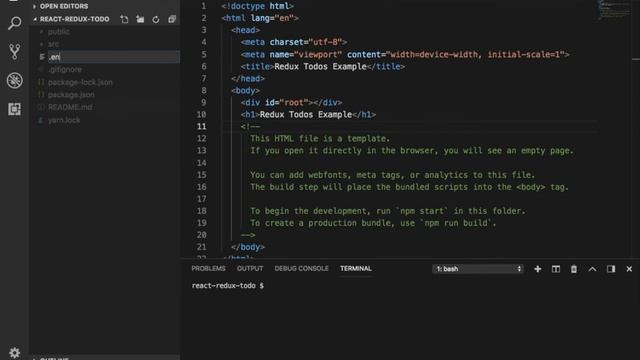This screenshot has height=360, width=640.
Task: Switch to the OUTPUT tab
Action: click(250, 269)
